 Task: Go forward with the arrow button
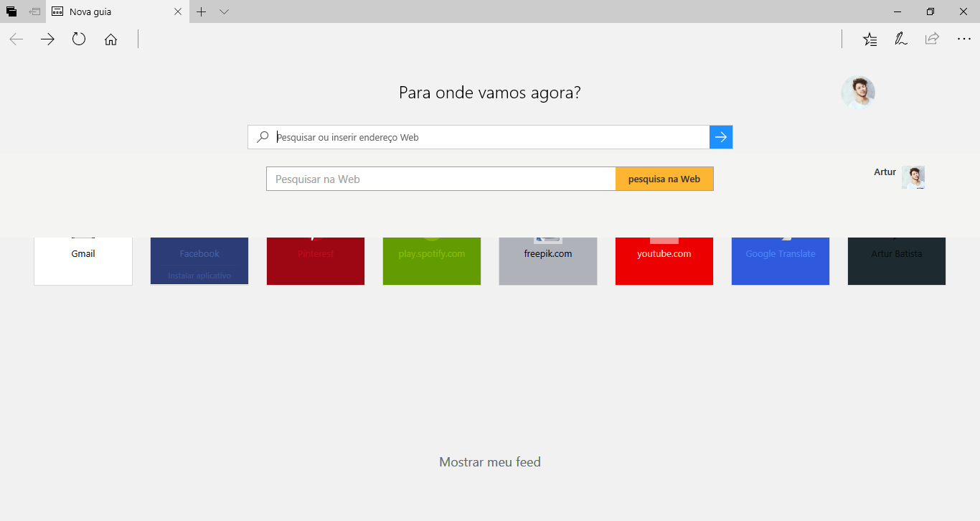pyautogui.click(x=47, y=39)
